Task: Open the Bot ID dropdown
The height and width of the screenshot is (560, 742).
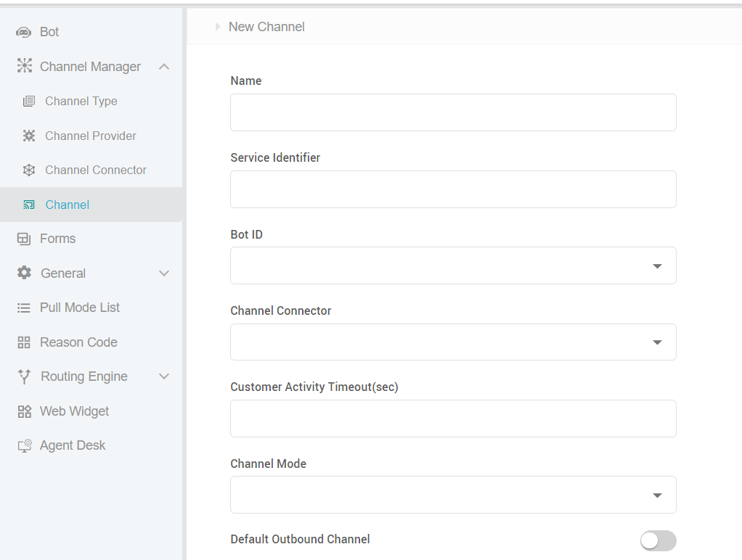Action: click(x=453, y=265)
